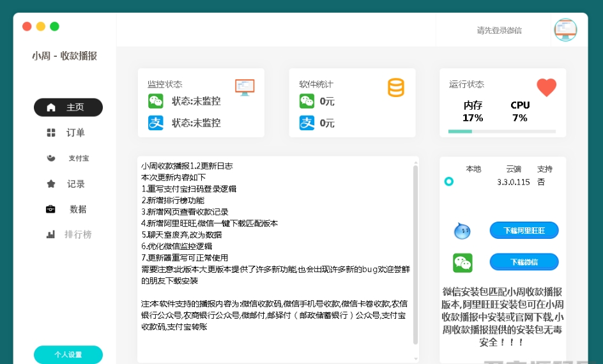The image size is (603, 364).
Task: Click the WeChat icon beside 下载微信
Action: coord(462,263)
